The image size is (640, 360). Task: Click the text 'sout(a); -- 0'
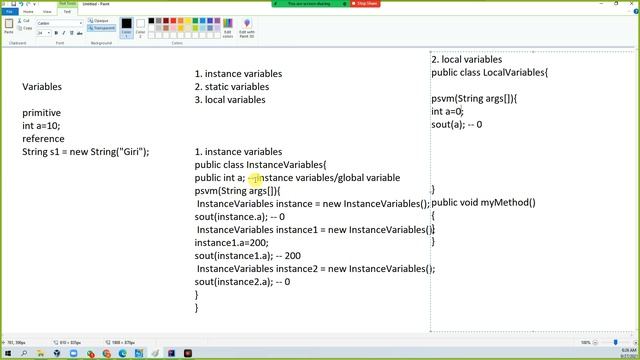(457, 124)
